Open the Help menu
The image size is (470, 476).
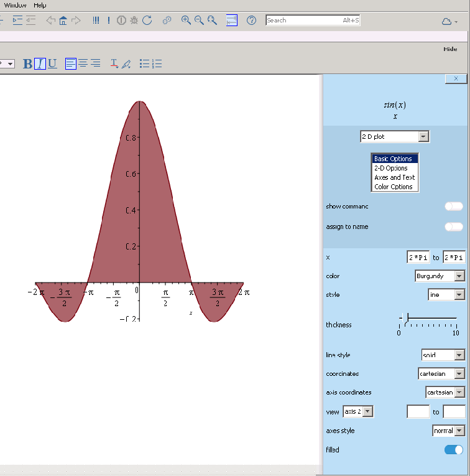(x=40, y=5)
